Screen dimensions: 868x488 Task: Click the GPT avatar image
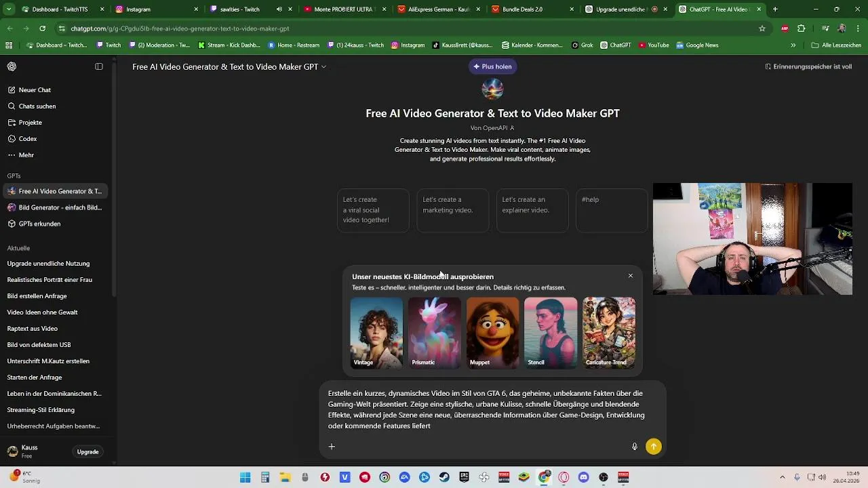(x=492, y=89)
